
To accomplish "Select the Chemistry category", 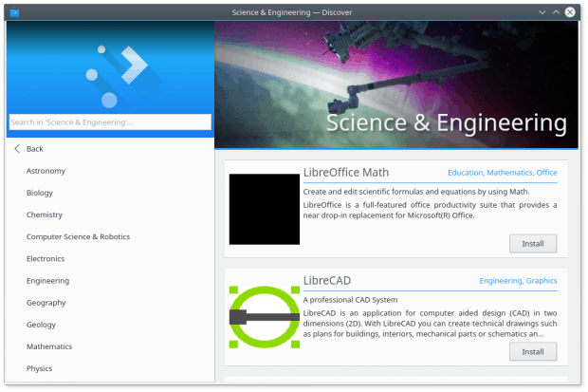I will coord(45,215).
